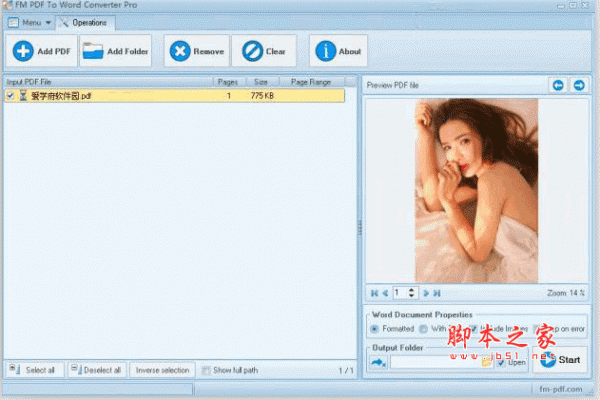The height and width of the screenshot is (400, 600).
Task: Click the Add Folder button
Action: (x=115, y=50)
